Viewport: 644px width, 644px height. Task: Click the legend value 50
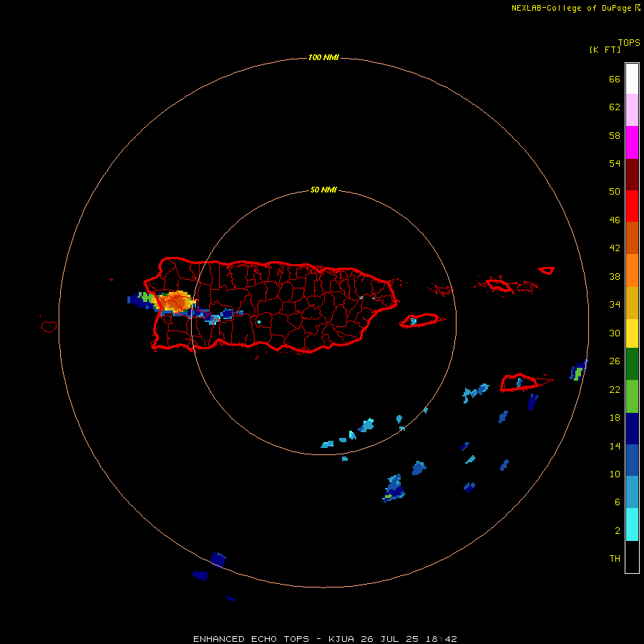coord(615,191)
